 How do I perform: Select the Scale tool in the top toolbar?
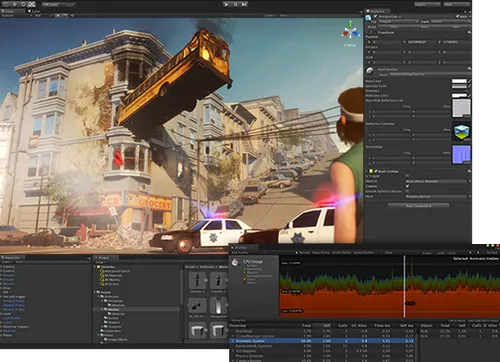pyautogui.click(x=32, y=4)
